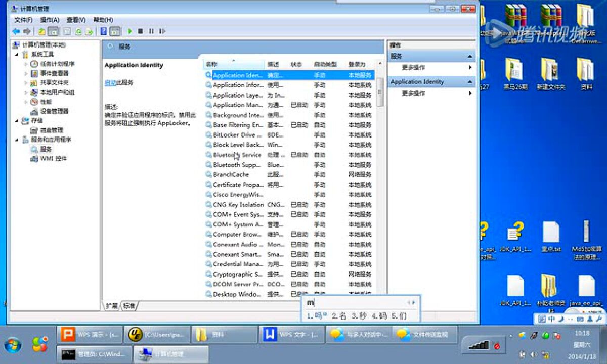Viewport: 607px width, 364px height.
Task: Open the 查看(V) menu
Action: tap(76, 20)
